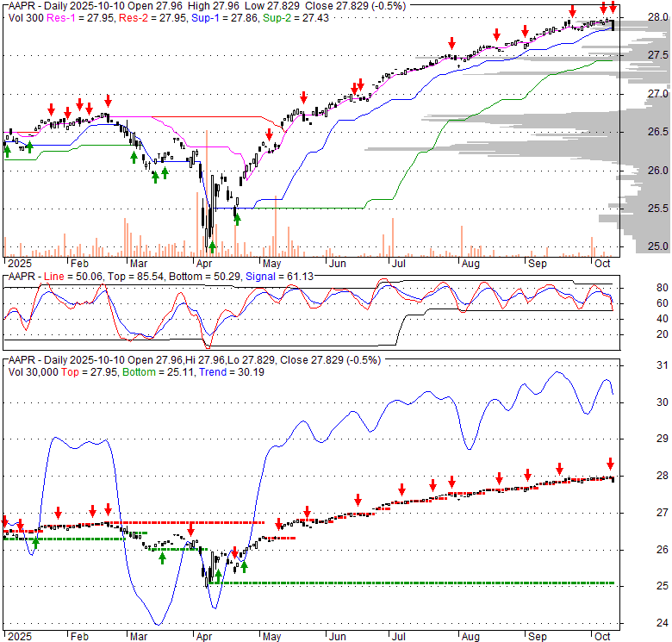This screenshot has width=672, height=642.
Task: Click the red 'Top = 27.95' bottom chart legend
Action: 89,372
